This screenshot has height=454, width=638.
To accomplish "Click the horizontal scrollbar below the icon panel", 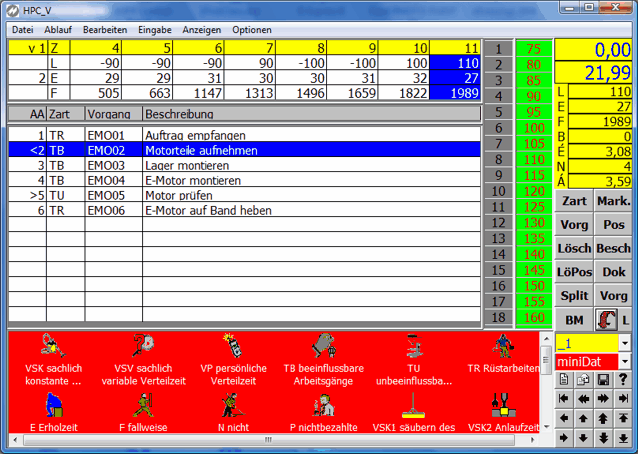I will [270, 439].
